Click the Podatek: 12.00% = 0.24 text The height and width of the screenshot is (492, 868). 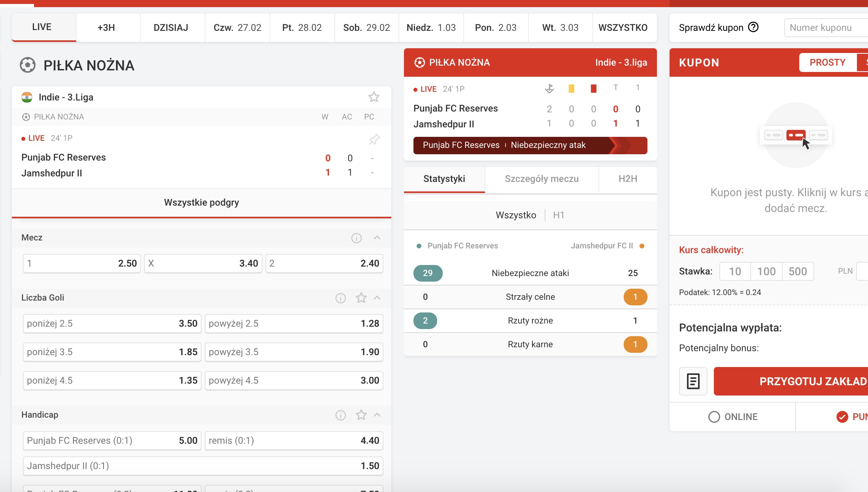tap(720, 293)
